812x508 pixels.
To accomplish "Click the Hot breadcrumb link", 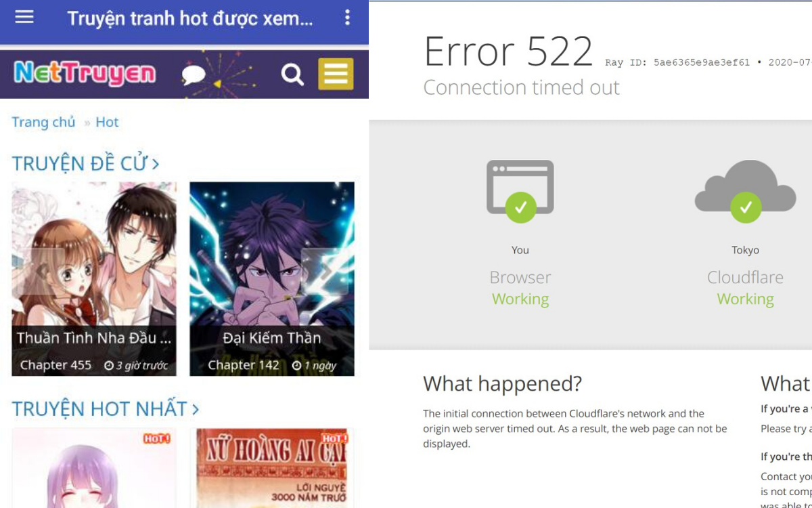I will coord(107,122).
